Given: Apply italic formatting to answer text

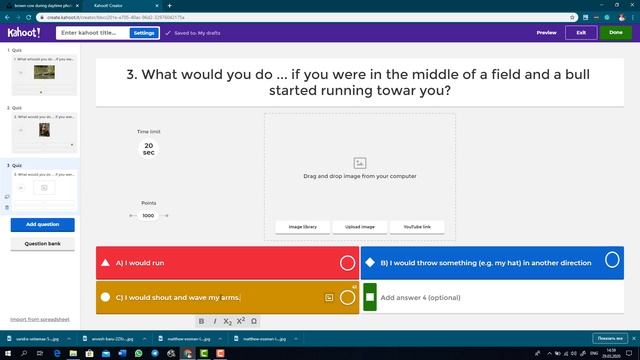Looking at the screenshot, I should (x=215, y=322).
